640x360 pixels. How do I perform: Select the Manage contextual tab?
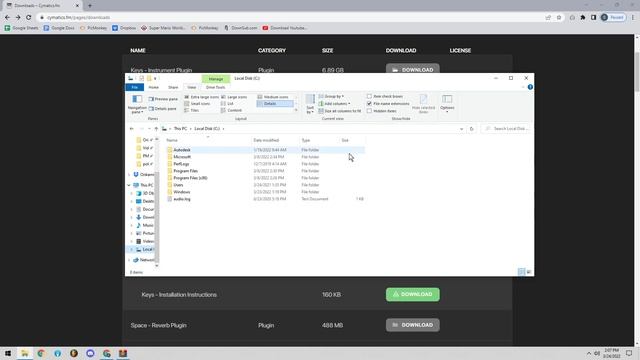(216, 78)
